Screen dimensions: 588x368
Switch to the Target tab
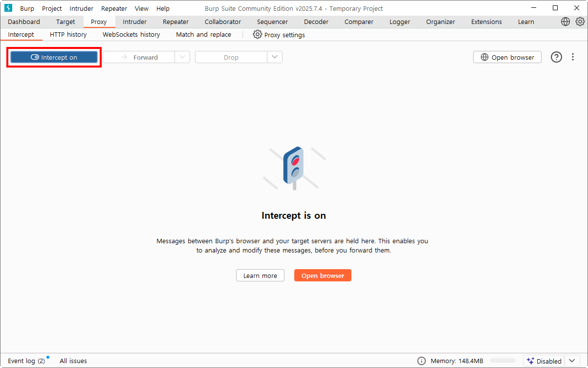click(x=65, y=22)
